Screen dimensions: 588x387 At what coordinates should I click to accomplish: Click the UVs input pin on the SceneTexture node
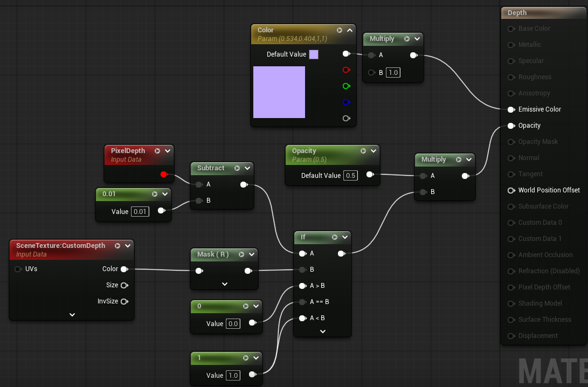[x=18, y=269]
